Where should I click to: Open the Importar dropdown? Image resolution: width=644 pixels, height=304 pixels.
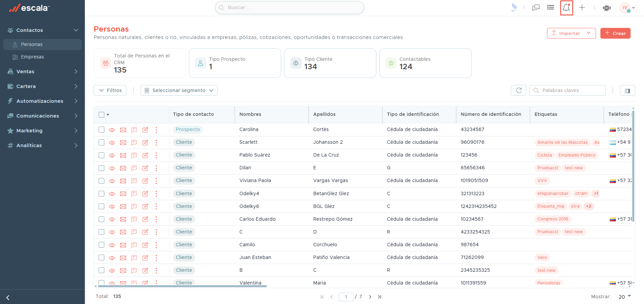[x=571, y=33]
